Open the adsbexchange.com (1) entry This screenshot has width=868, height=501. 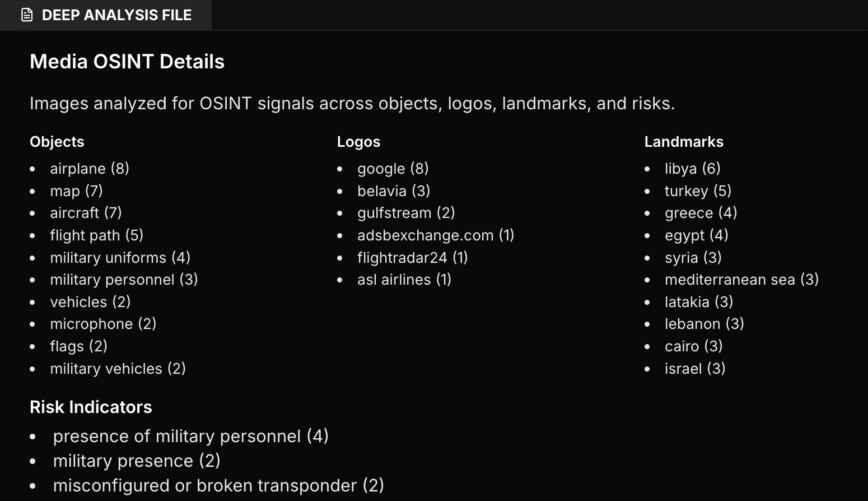(436, 235)
